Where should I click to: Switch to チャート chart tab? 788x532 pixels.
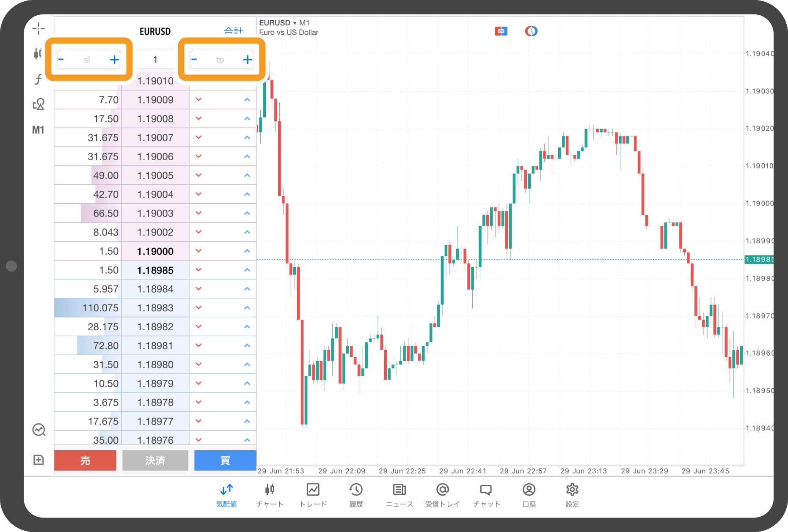click(270, 495)
